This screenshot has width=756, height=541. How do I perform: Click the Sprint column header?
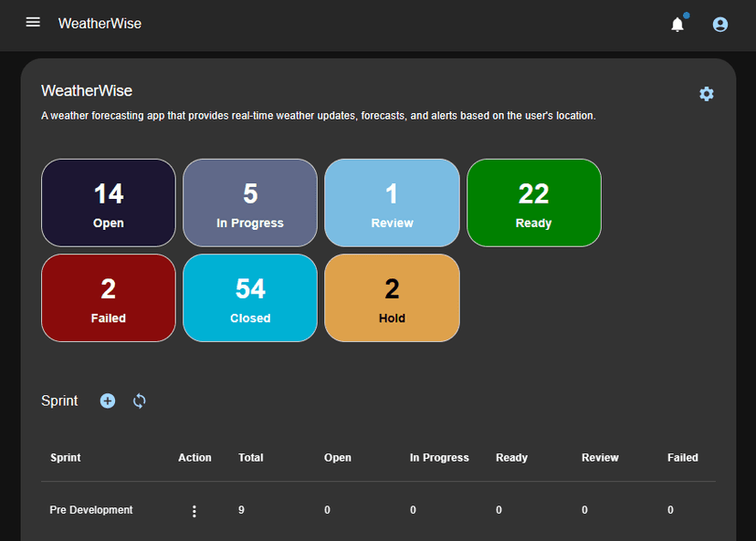pos(66,458)
